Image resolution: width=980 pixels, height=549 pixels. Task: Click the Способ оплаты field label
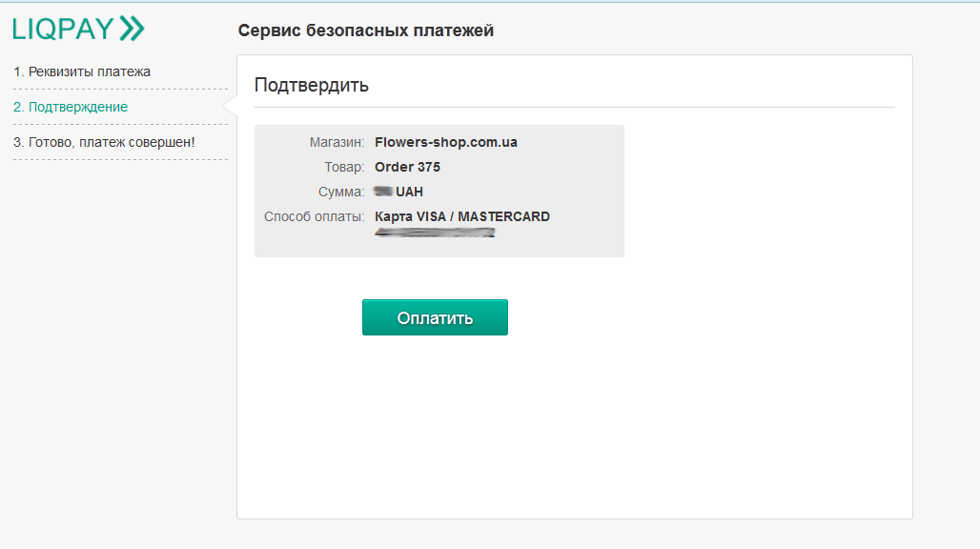pos(315,216)
